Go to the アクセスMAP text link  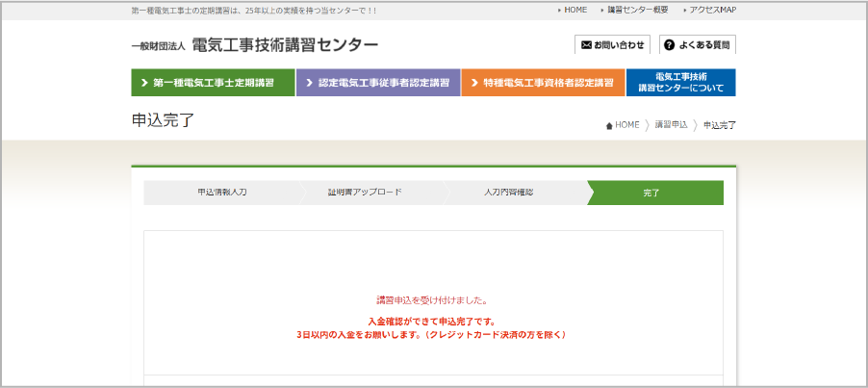pos(713,10)
